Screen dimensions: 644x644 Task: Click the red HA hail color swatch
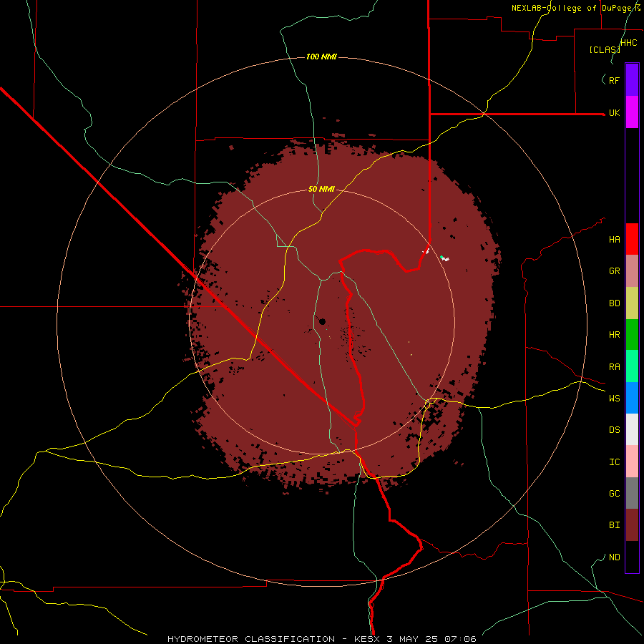click(x=632, y=239)
